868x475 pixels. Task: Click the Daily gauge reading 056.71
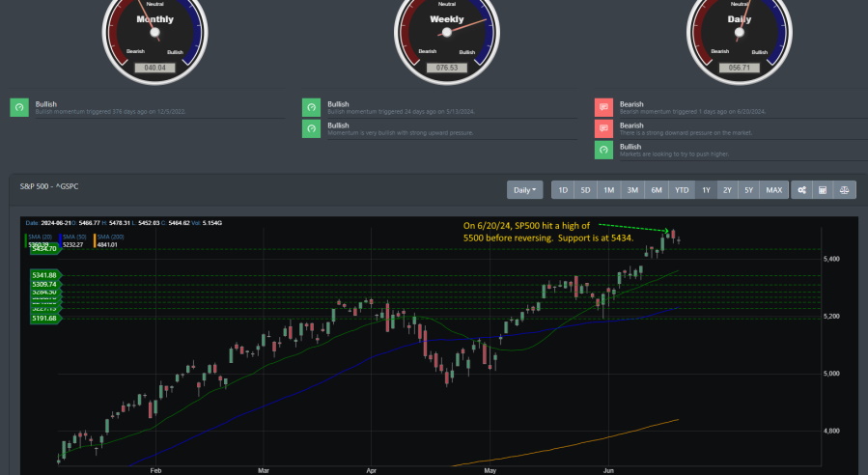click(739, 68)
